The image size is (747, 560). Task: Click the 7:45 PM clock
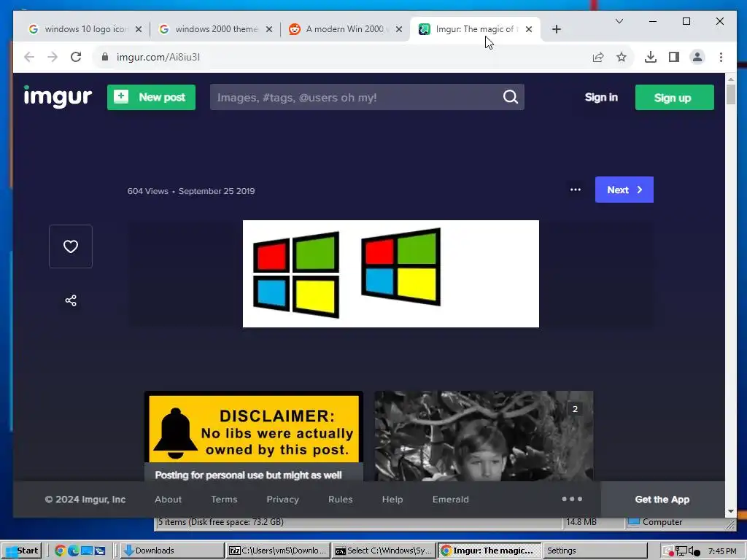(722, 551)
